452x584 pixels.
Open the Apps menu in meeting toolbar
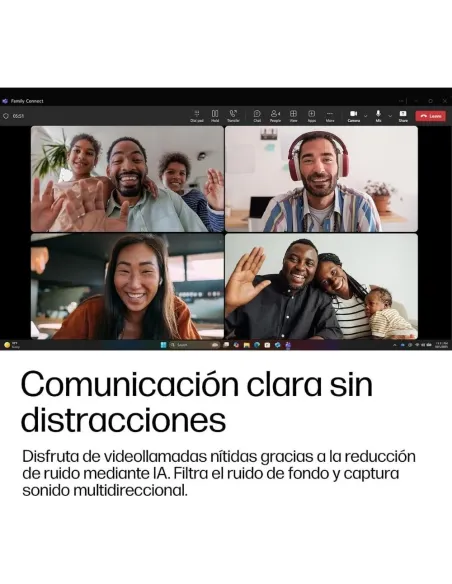[312, 116]
